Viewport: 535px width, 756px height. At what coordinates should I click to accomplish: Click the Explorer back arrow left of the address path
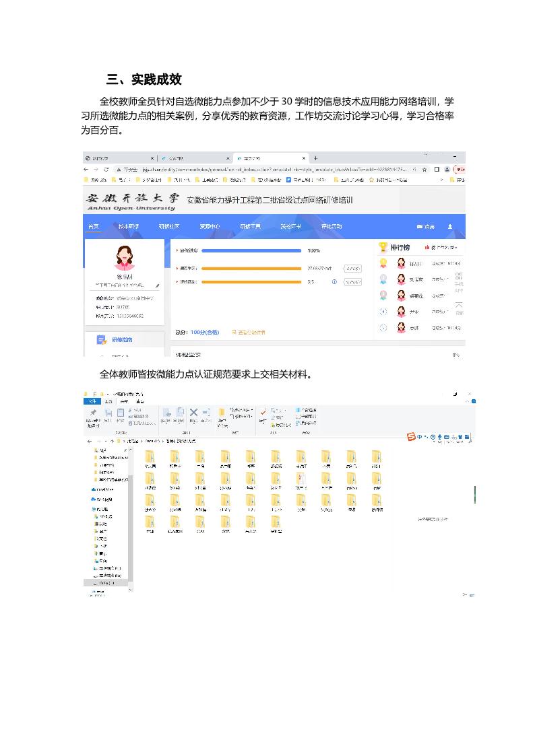click(89, 441)
